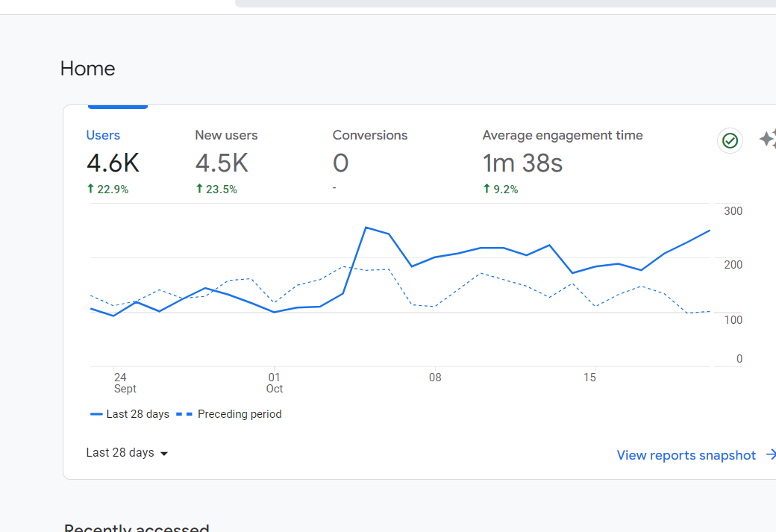The image size is (776, 532).
Task: Open the Last 28 days date range dropdown
Action: [x=127, y=453]
